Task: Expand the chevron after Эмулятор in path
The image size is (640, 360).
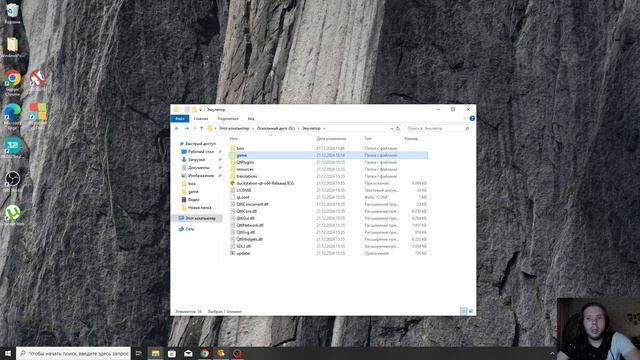Action: pos(324,128)
